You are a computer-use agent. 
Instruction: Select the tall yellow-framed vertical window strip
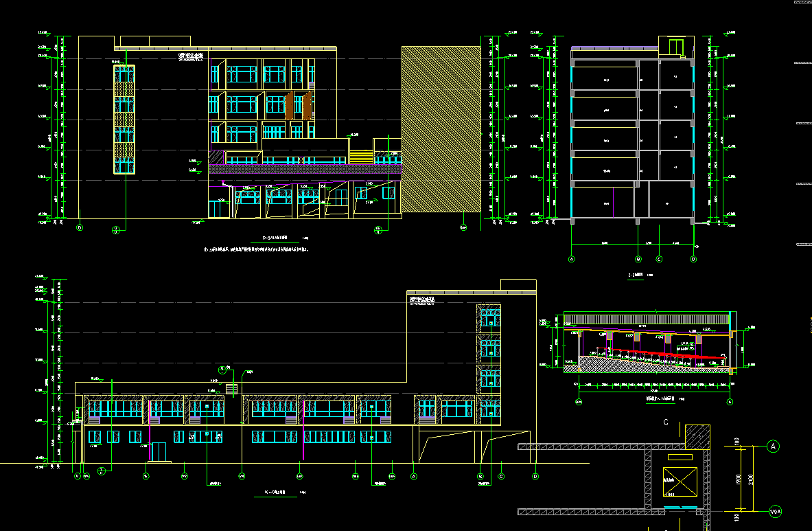[124, 120]
